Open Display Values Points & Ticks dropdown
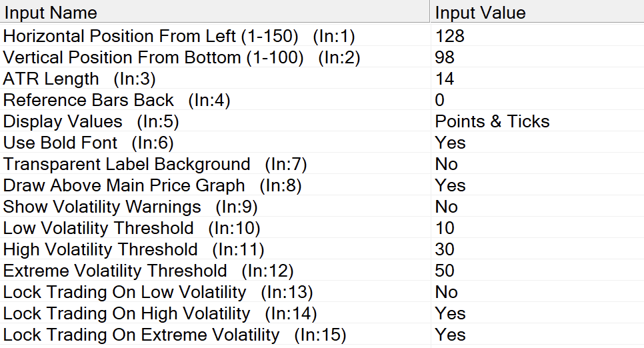This screenshot has height=348, width=644. [x=492, y=121]
